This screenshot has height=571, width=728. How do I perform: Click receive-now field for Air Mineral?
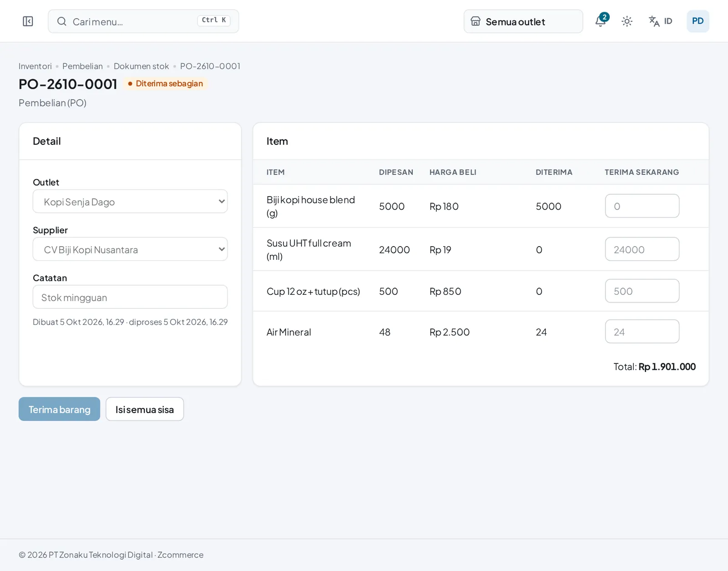642,332
